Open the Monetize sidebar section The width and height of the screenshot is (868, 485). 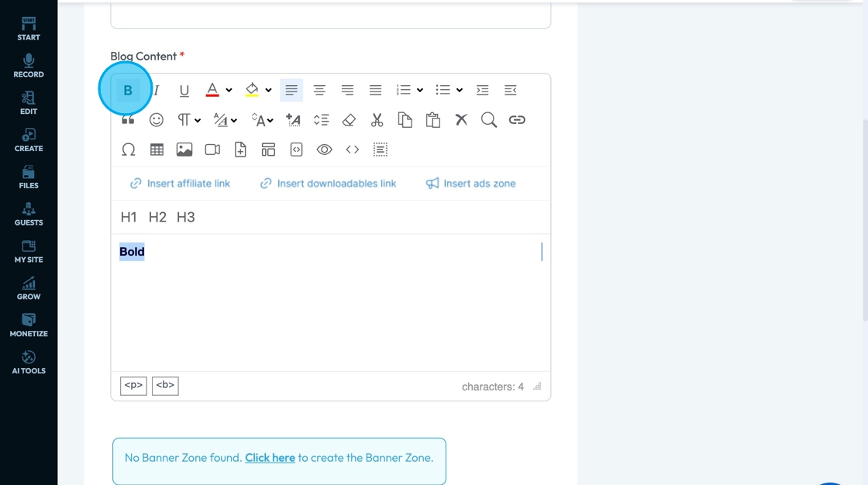(29, 325)
